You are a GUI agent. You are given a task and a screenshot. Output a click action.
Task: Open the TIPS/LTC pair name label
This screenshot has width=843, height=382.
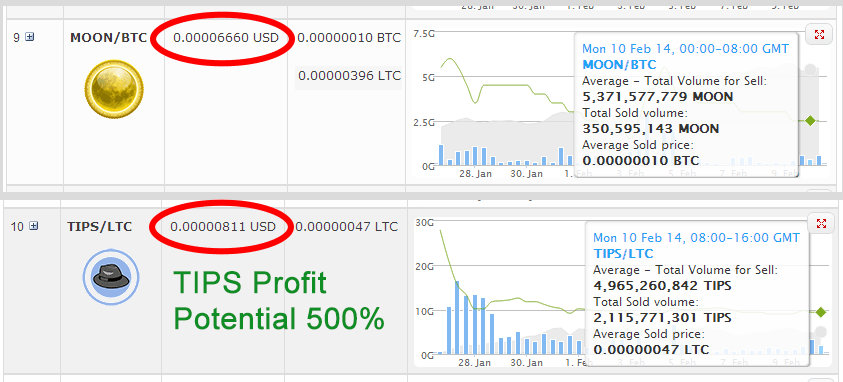point(99,227)
